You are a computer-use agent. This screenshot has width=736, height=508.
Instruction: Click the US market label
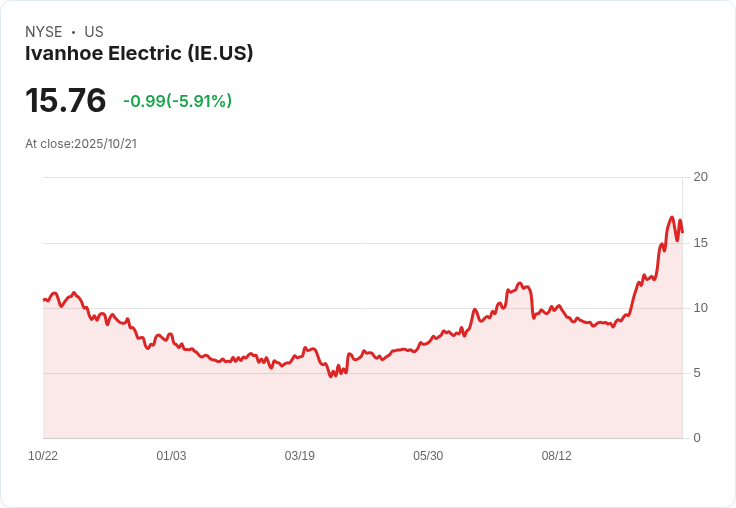[x=94, y=32]
